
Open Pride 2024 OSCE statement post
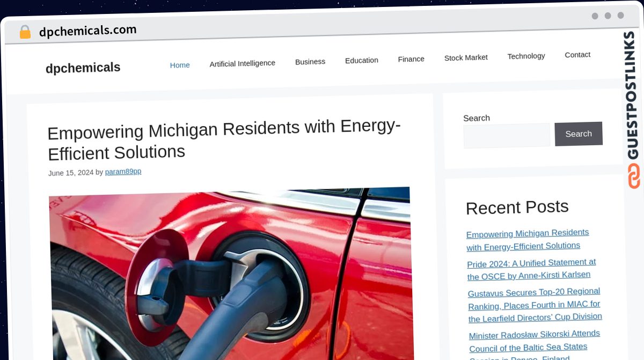[532, 269]
